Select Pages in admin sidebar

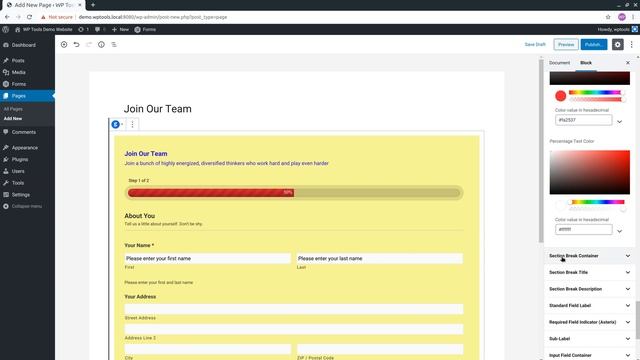(27, 96)
